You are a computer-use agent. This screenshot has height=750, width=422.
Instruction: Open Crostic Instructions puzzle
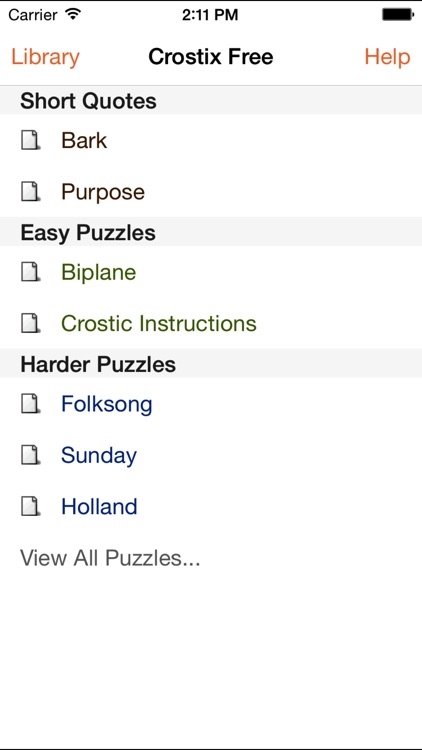[211, 323]
